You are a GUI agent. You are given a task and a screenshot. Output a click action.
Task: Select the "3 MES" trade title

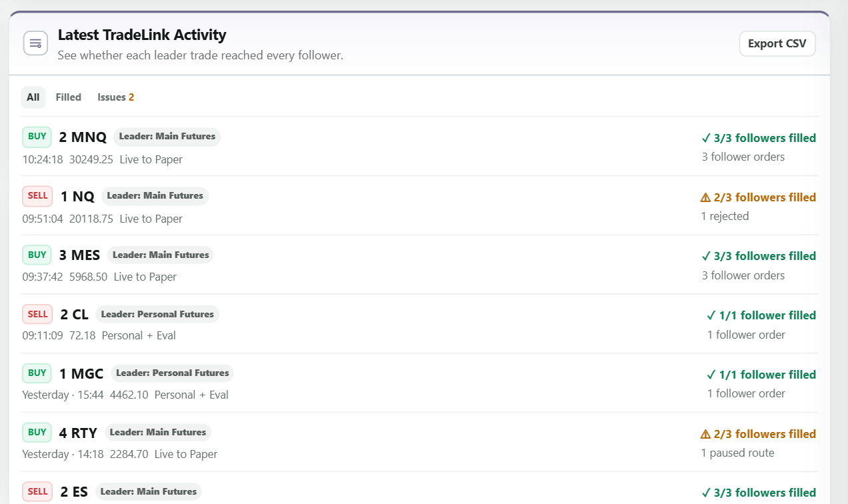coord(79,255)
